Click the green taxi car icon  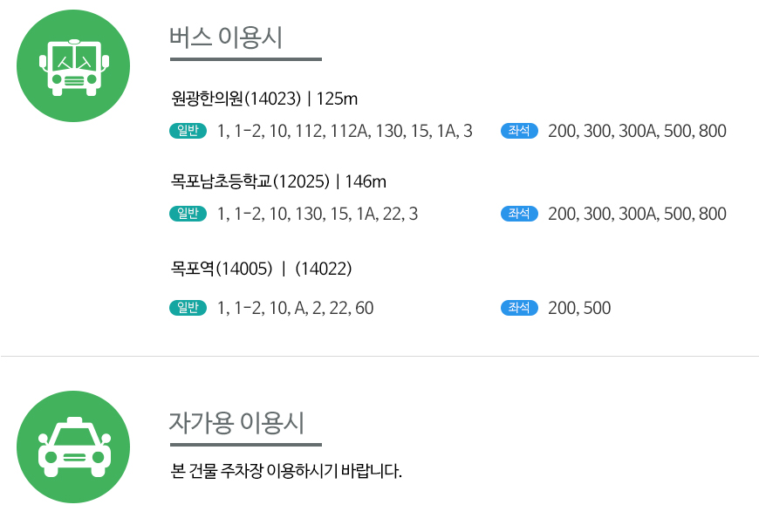(x=73, y=447)
